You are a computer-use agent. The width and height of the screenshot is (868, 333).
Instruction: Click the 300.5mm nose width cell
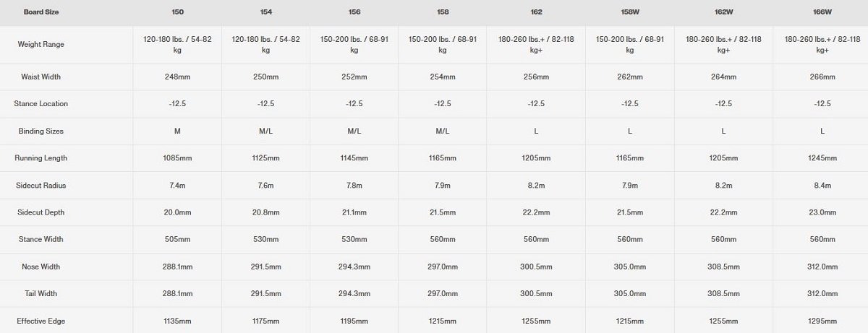(536, 267)
